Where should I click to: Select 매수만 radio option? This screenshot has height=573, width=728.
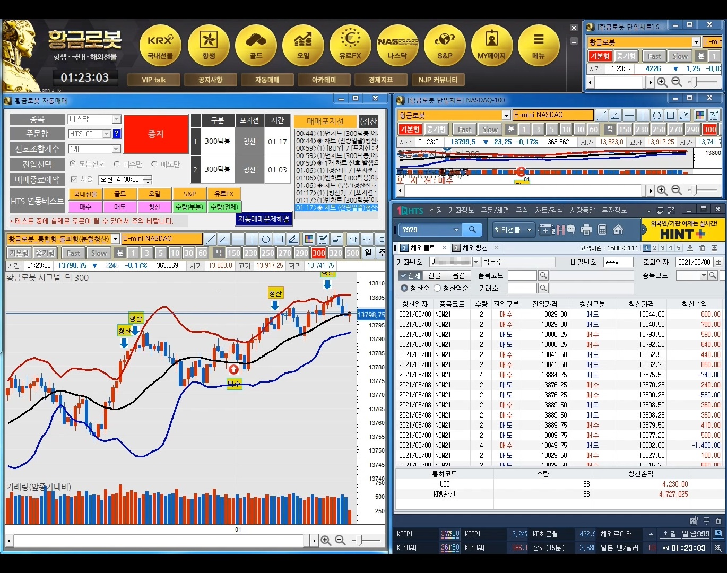pos(116,164)
